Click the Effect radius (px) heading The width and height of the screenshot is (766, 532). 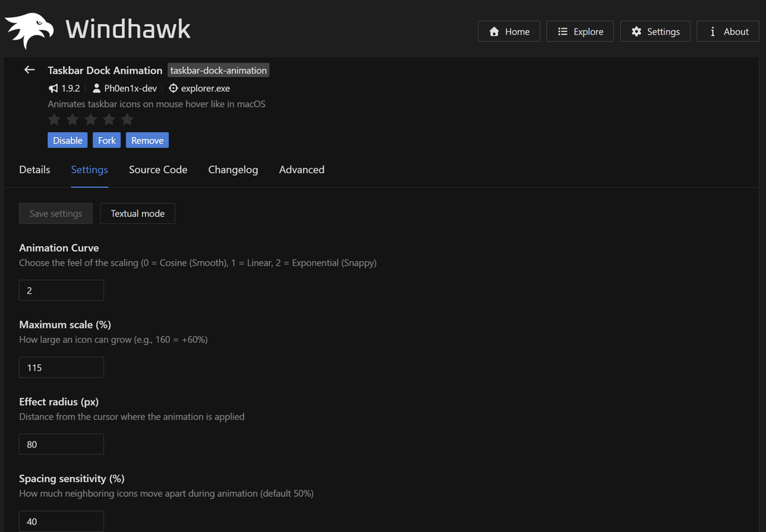pos(58,402)
